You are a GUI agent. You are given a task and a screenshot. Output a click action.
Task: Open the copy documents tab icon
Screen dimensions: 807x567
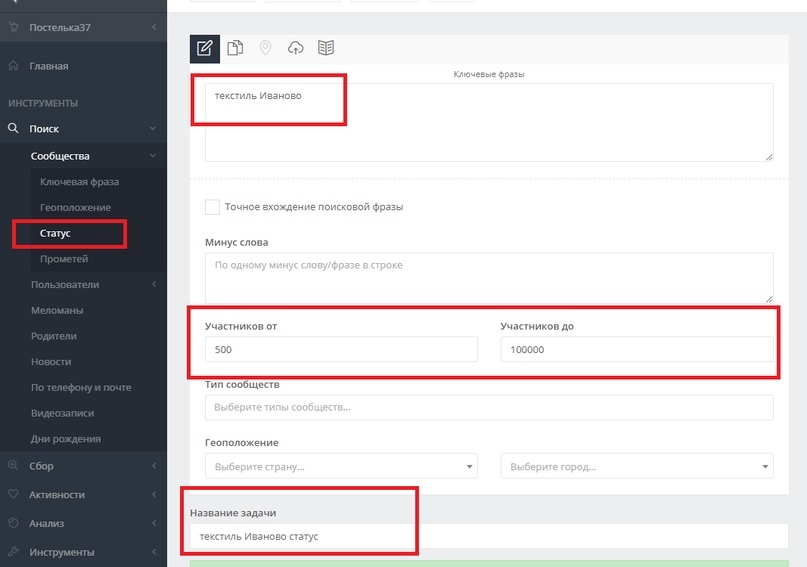coord(235,48)
